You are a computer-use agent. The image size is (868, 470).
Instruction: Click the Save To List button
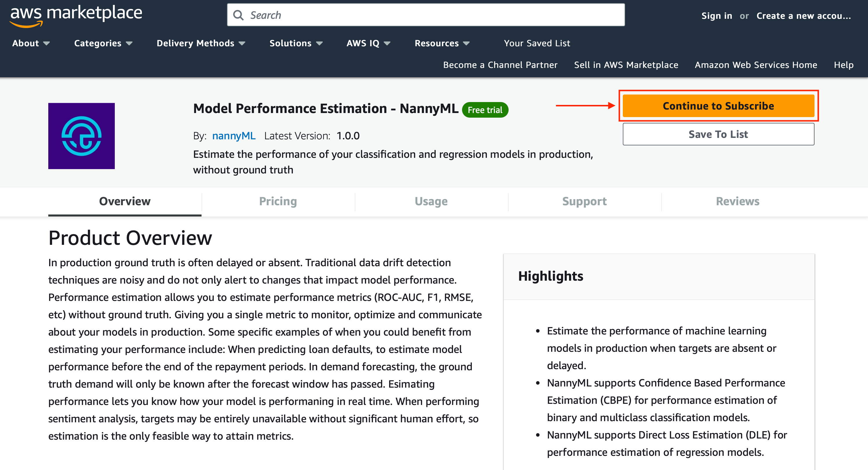click(x=719, y=134)
